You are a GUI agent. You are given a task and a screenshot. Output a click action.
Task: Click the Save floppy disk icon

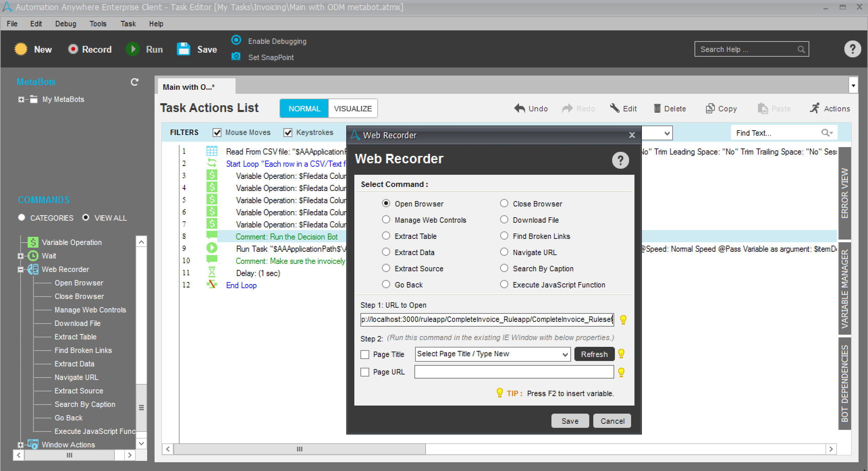click(x=184, y=49)
